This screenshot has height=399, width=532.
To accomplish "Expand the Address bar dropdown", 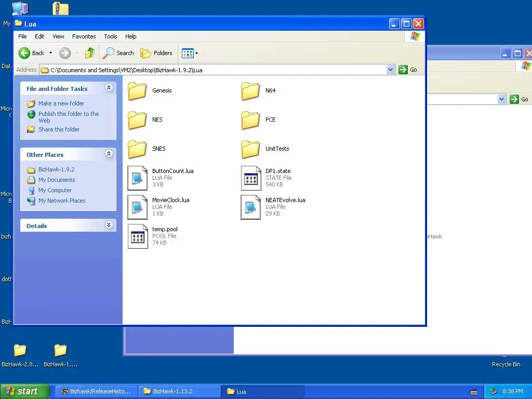I will point(390,70).
